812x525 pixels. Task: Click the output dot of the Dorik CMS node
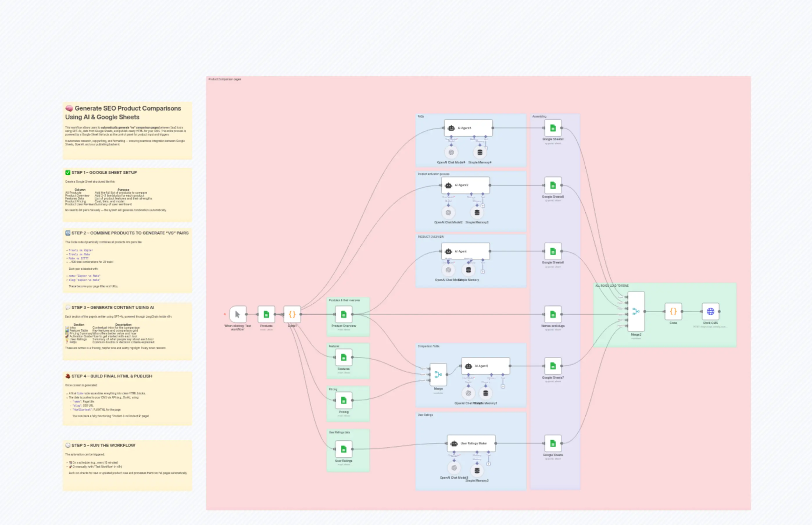tap(720, 311)
